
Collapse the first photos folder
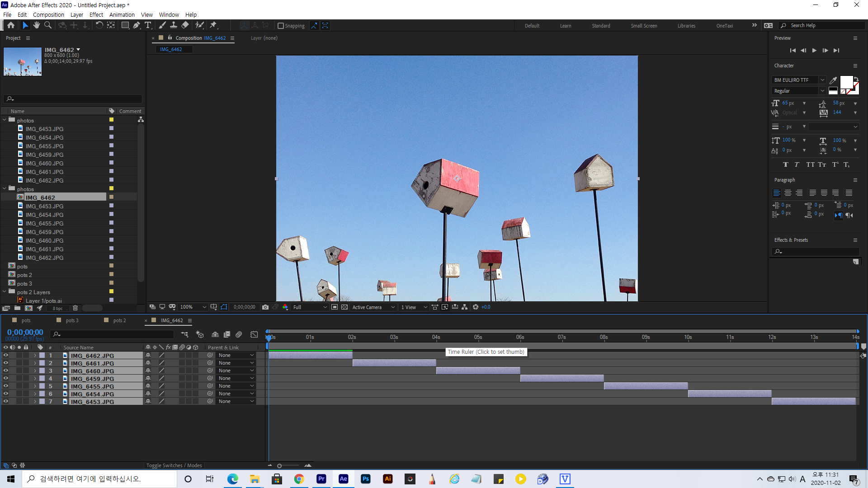5,120
